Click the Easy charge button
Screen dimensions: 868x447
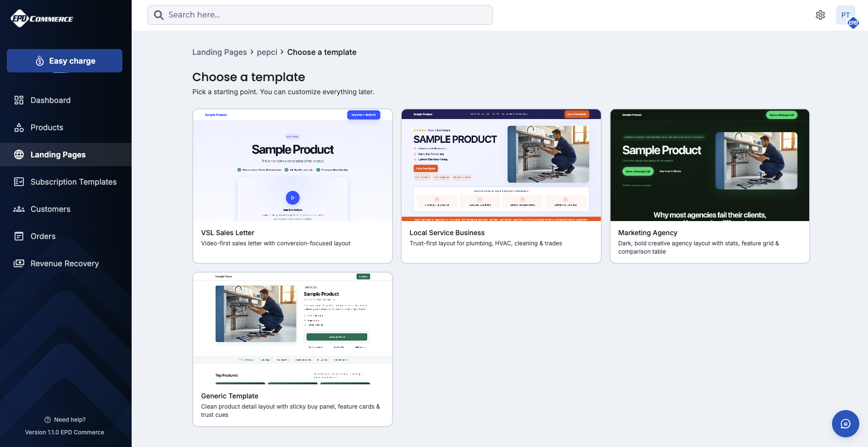65,61
